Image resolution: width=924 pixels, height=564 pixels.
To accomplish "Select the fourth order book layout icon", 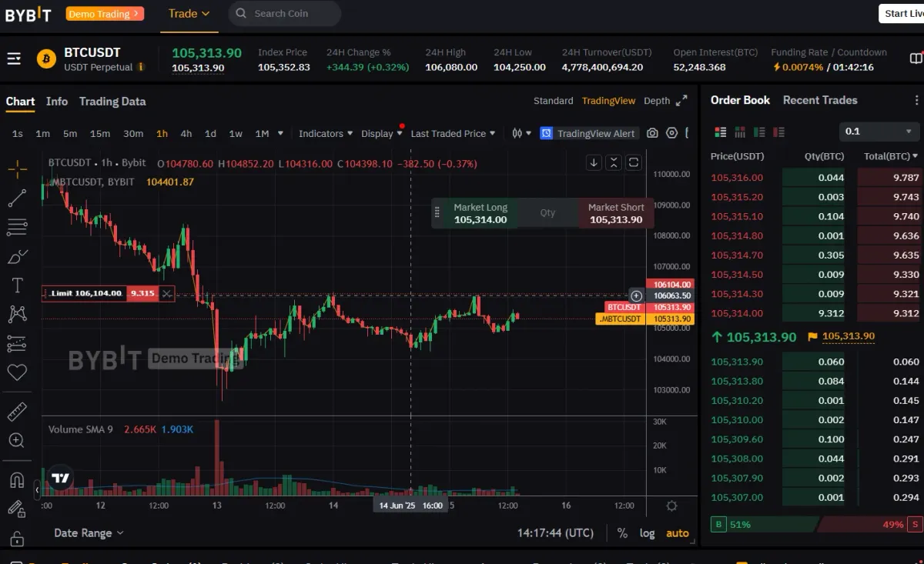I will (778, 132).
